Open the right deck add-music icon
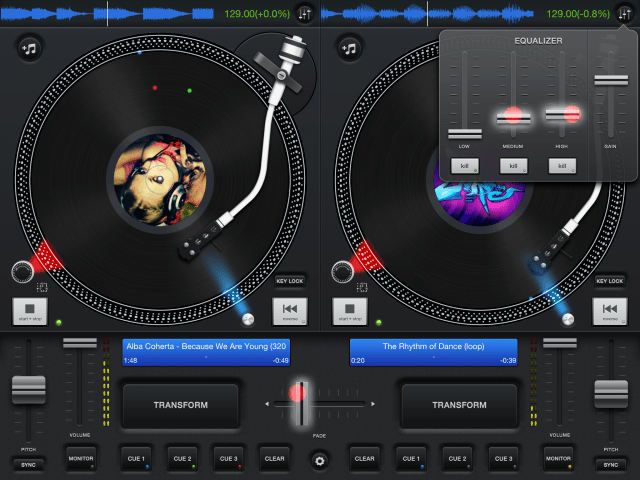This screenshot has height=480, width=640. tap(350, 48)
